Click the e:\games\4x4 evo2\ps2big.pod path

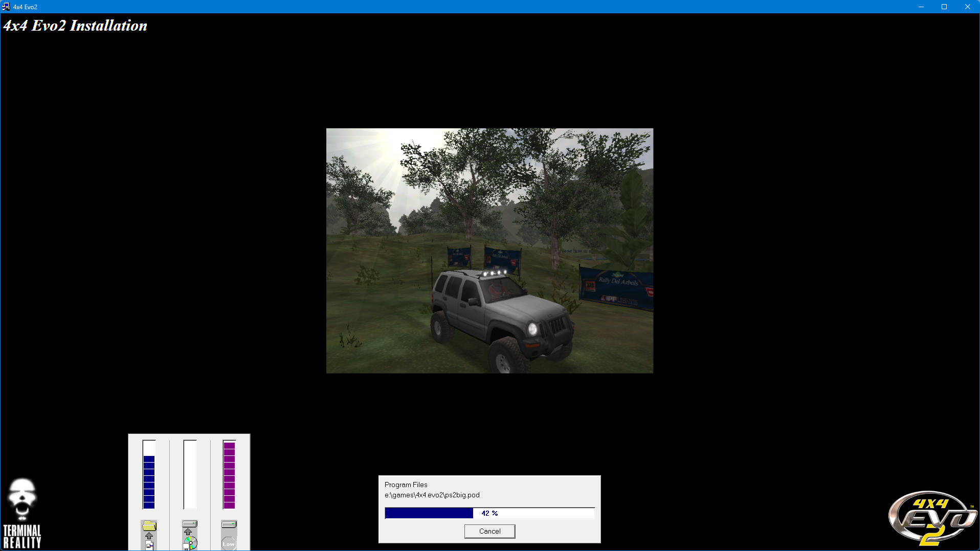coord(432,495)
